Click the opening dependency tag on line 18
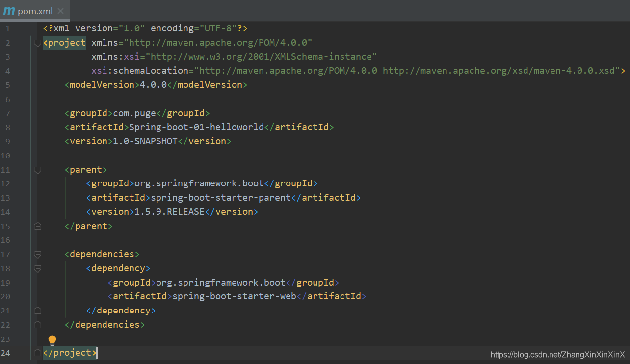The height and width of the screenshot is (364, 630). pos(118,268)
